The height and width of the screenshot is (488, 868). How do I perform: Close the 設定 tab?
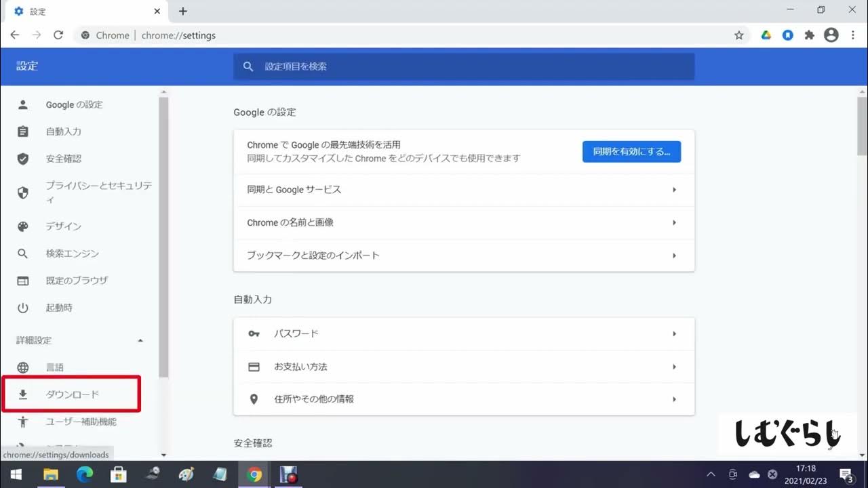pyautogui.click(x=158, y=12)
